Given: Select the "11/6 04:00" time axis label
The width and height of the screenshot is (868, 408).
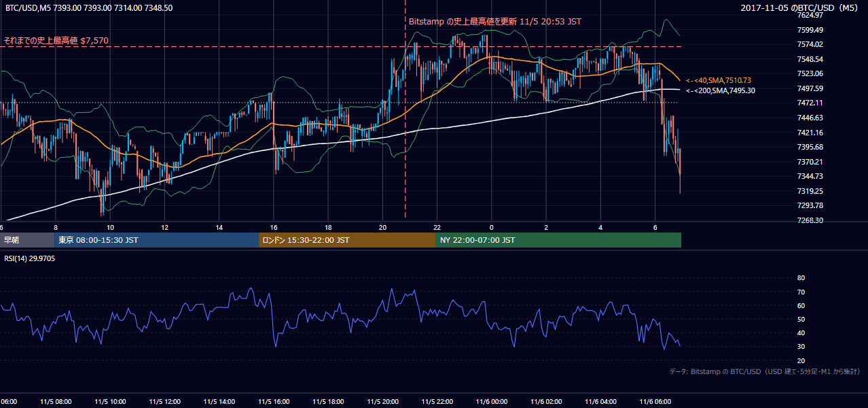Looking at the screenshot, I should click(x=600, y=402).
